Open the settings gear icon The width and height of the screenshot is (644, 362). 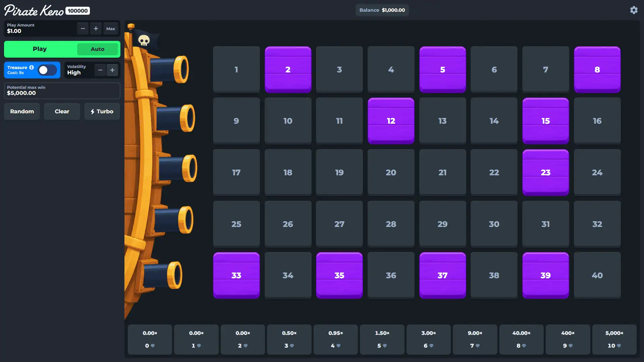tap(634, 10)
